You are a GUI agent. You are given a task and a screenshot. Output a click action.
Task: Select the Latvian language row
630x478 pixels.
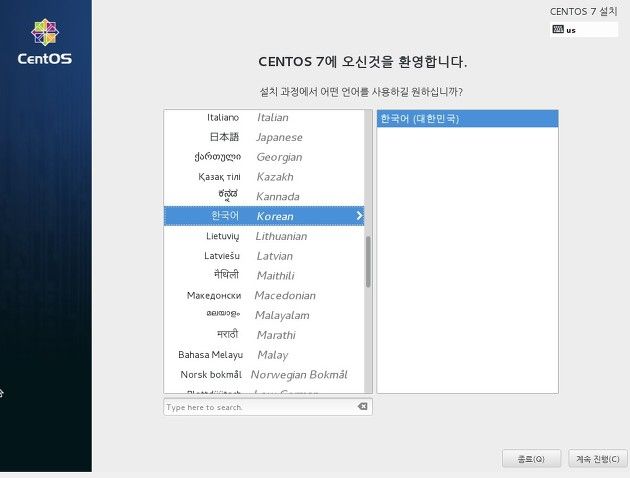tap(264, 255)
